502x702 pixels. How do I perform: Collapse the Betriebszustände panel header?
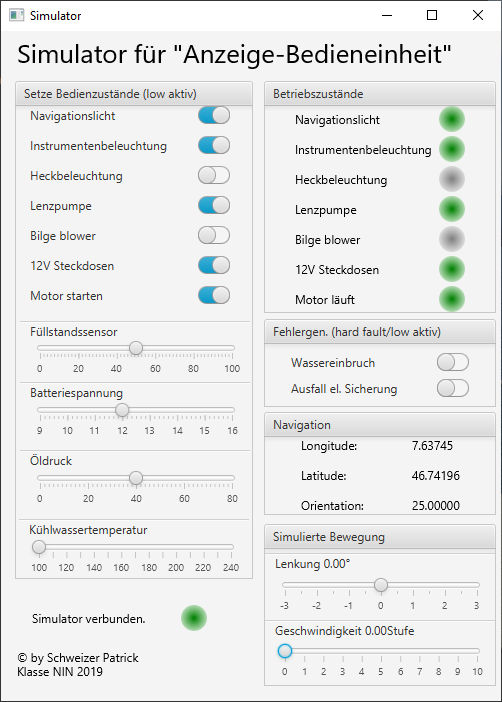380,94
